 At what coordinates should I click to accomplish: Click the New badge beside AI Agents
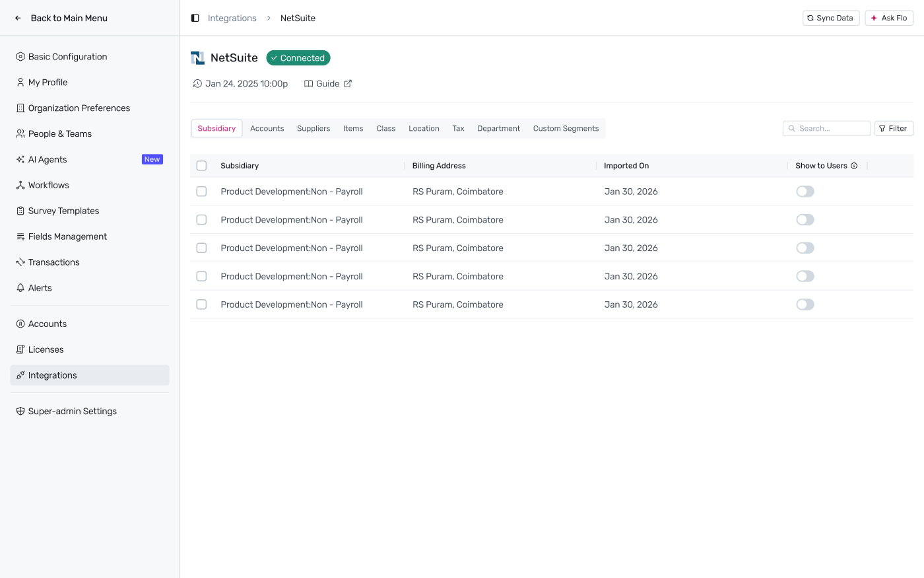click(152, 159)
